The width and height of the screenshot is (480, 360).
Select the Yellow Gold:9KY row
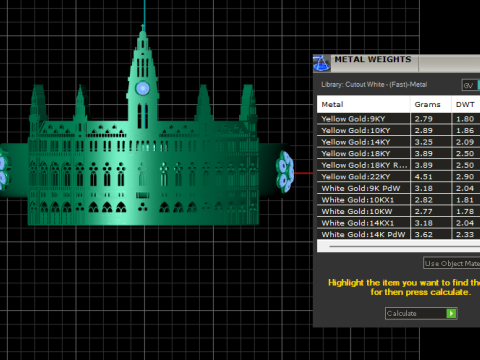point(398,119)
